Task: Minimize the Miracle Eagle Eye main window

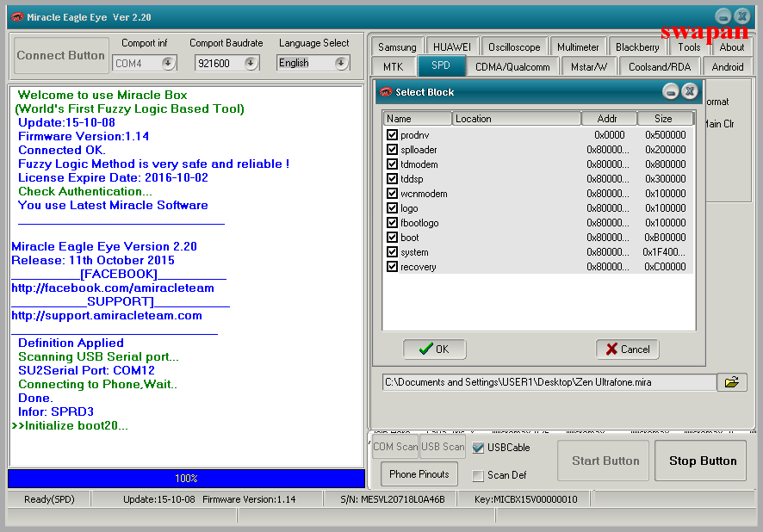Action: pyautogui.click(x=723, y=16)
